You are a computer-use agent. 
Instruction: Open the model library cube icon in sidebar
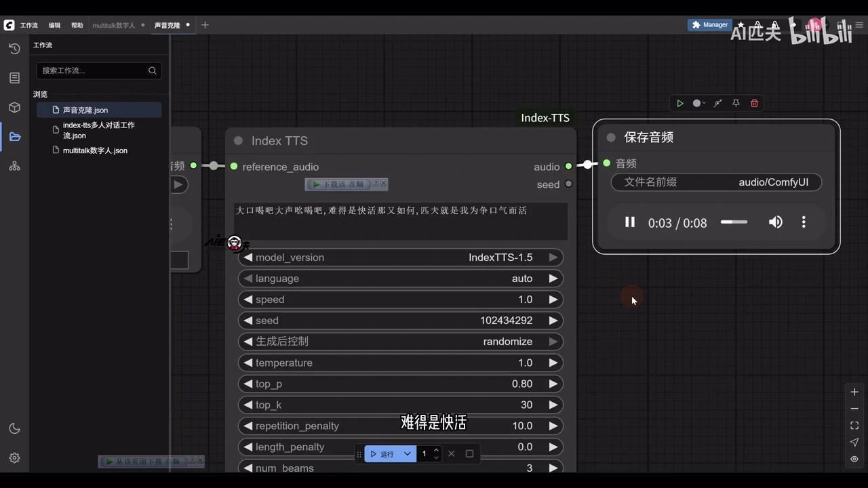[15, 107]
